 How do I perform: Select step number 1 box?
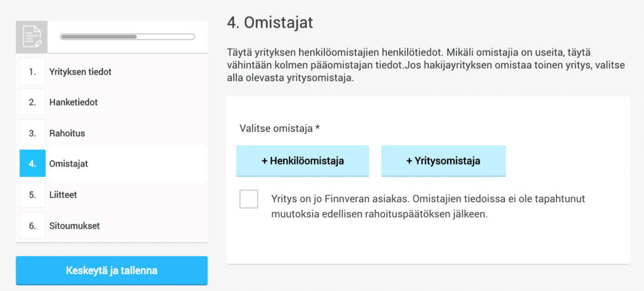[33, 71]
